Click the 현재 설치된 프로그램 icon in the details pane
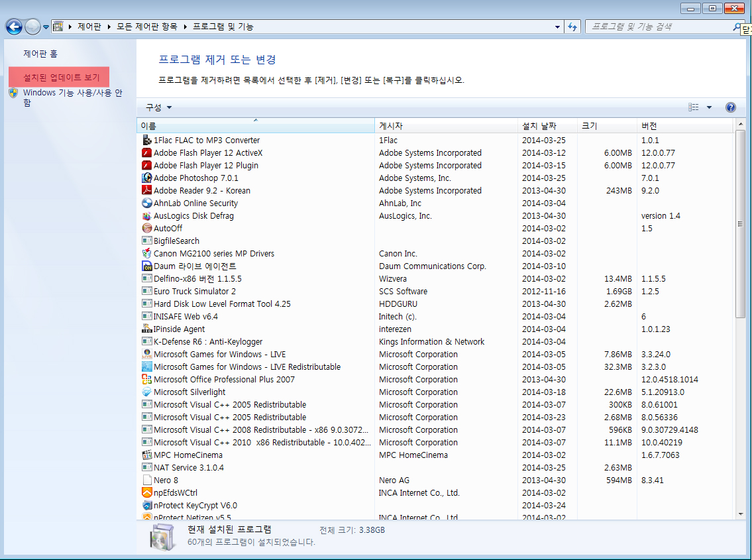The height and width of the screenshot is (560, 752). click(x=162, y=537)
